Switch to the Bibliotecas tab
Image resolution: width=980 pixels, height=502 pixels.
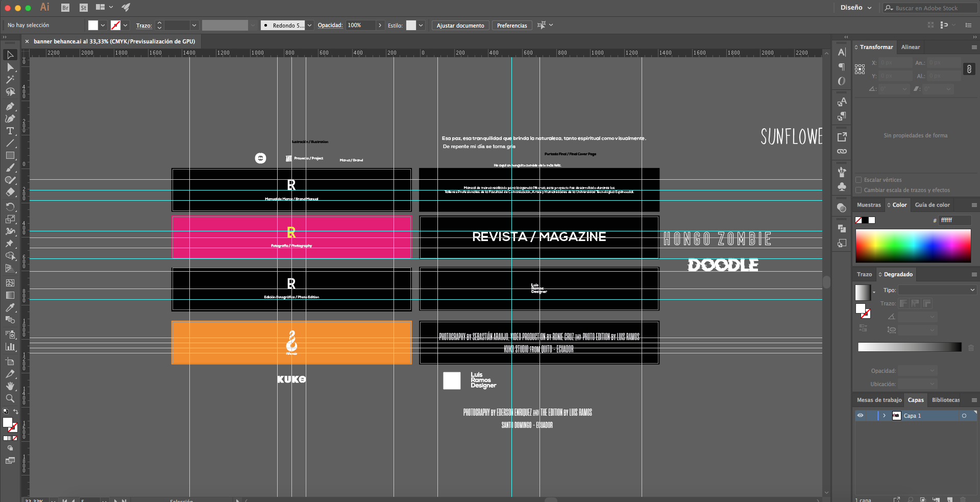[x=946, y=400]
